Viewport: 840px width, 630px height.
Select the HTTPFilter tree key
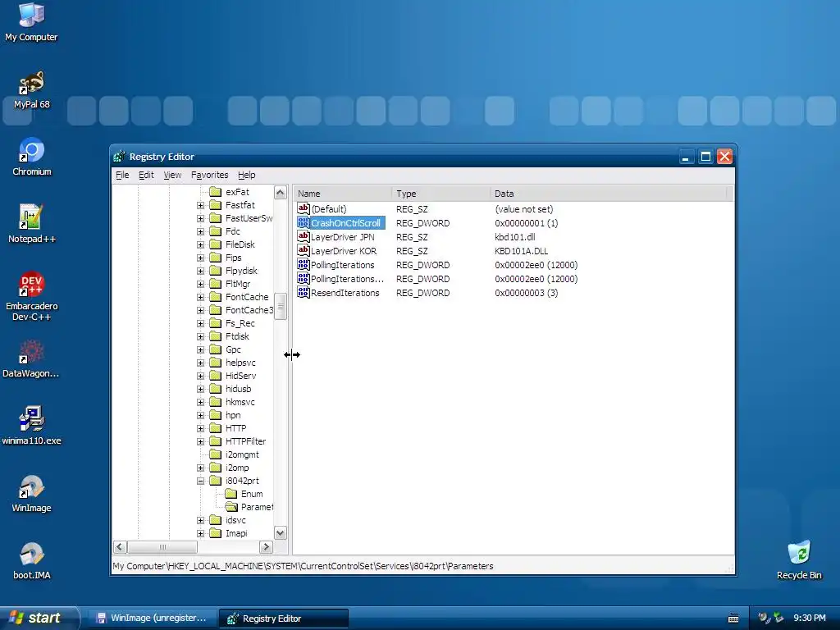click(245, 441)
